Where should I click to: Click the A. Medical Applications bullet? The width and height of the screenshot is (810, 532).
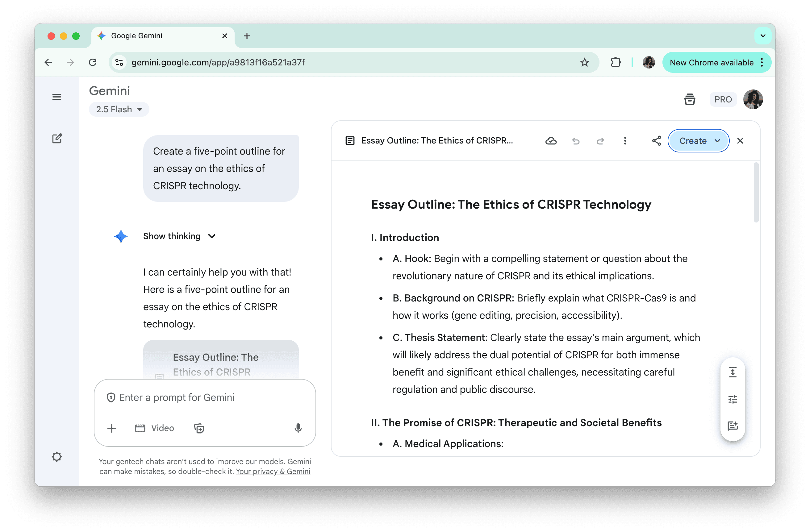coord(448,444)
